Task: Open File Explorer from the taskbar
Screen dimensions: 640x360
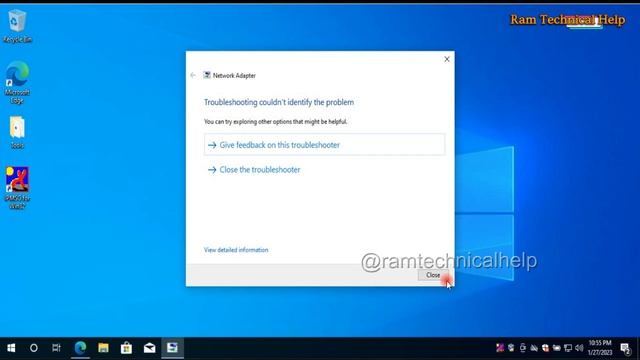Action: click(103, 348)
